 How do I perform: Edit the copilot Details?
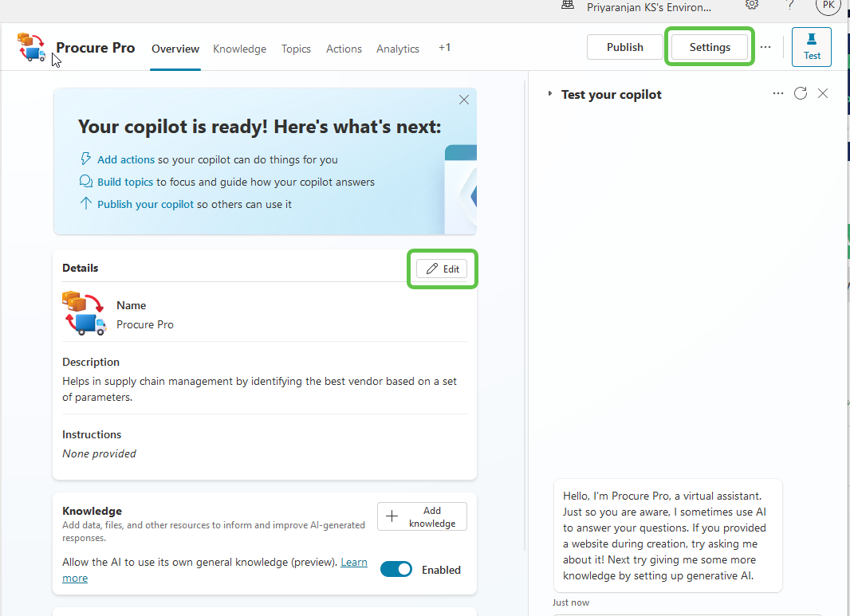(x=442, y=269)
